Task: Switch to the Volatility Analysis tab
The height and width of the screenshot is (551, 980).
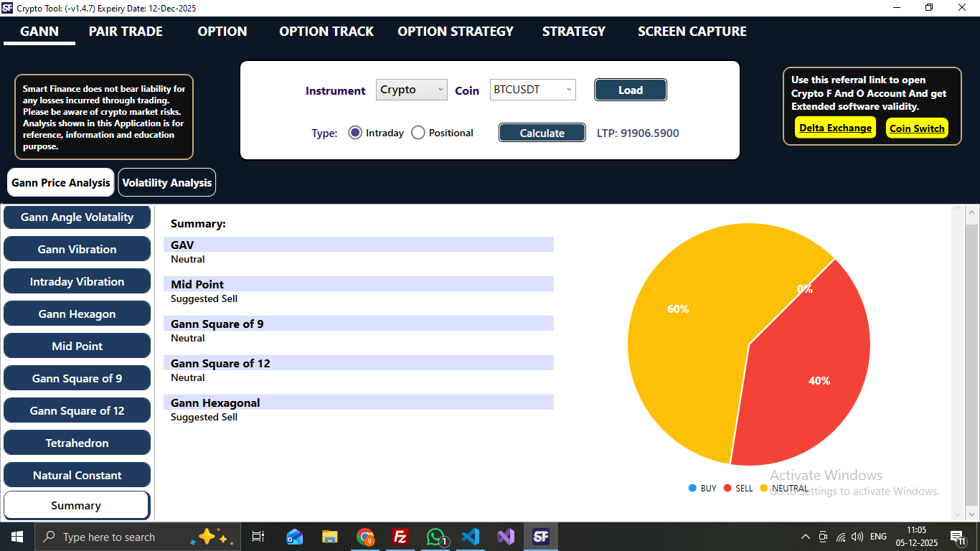Action: point(166,182)
